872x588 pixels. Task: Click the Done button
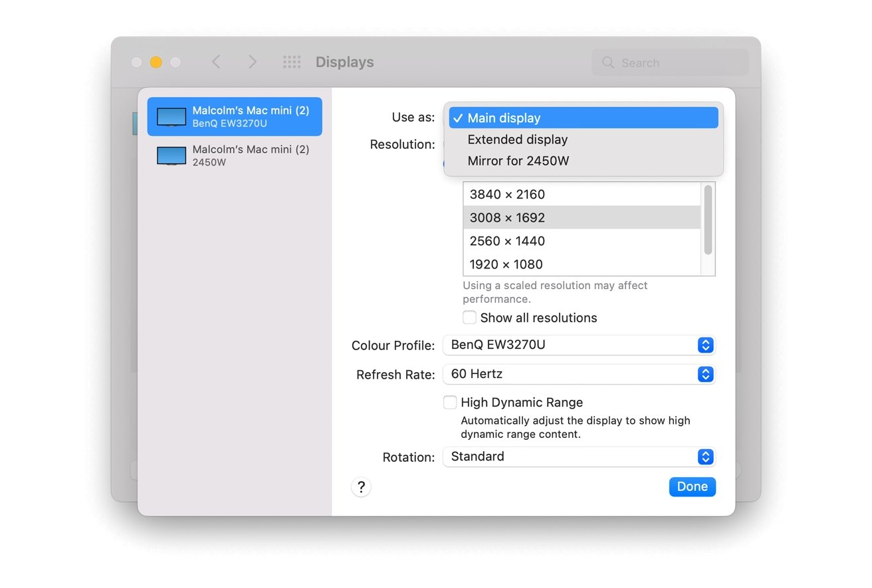[692, 486]
